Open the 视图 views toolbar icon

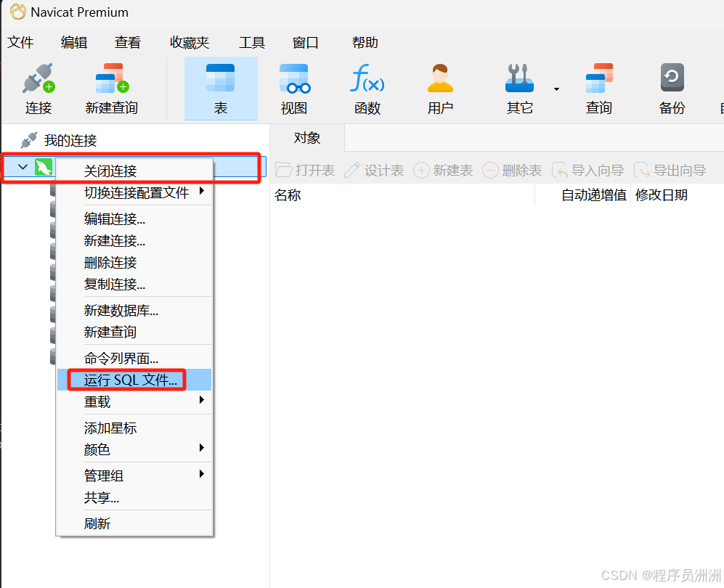coord(294,88)
